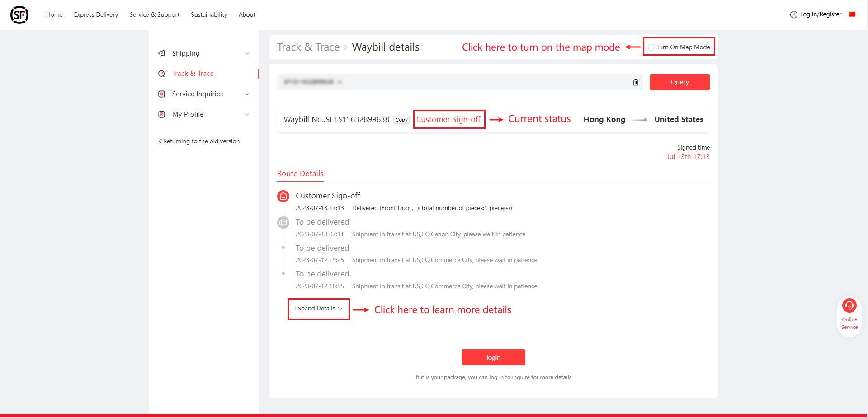Select the Shipping sidebar icon
868x417 pixels.
[x=162, y=53]
